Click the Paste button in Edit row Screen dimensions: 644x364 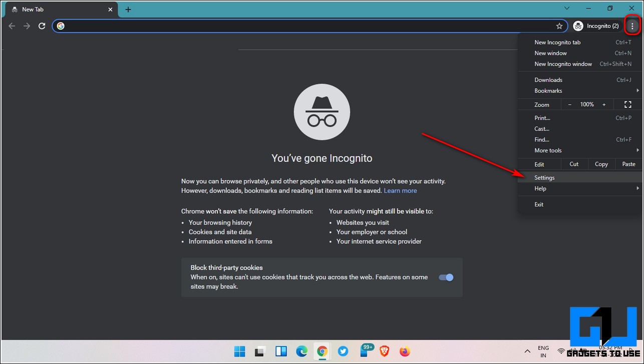pos(628,164)
